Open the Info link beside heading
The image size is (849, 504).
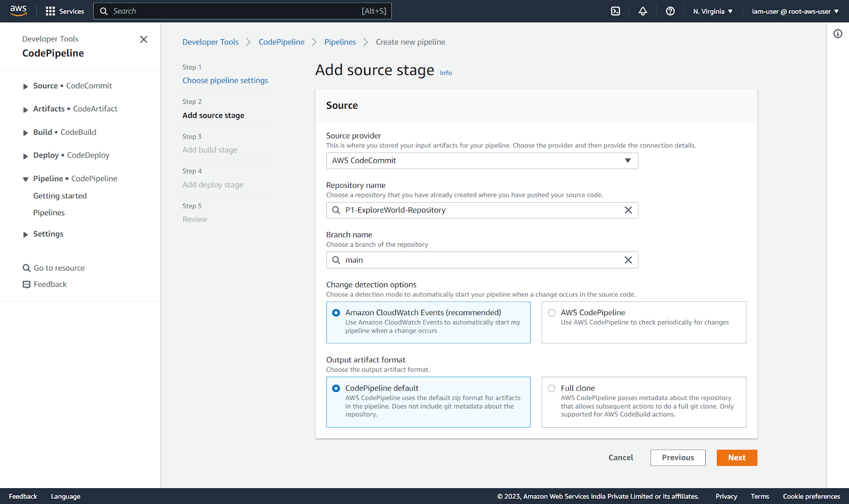446,73
